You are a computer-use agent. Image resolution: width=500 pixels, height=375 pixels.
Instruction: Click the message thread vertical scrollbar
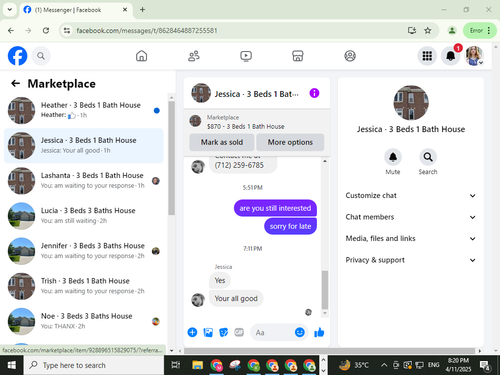coord(325,290)
